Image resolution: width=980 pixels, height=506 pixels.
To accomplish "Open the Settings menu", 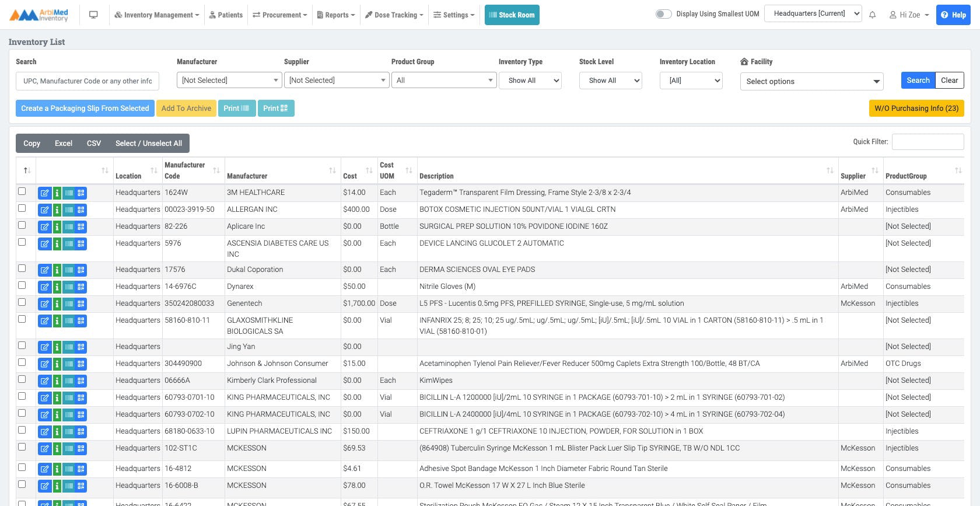I will 454,15.
